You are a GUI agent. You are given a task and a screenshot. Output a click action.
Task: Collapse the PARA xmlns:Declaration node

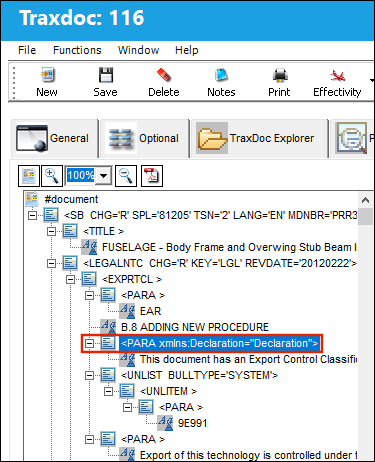(x=89, y=343)
